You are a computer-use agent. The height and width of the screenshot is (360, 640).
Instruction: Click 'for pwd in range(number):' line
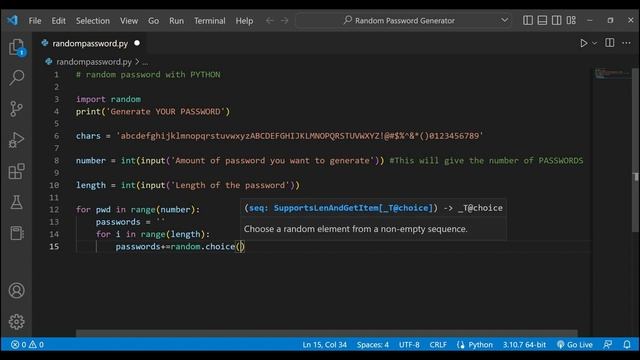[138, 210]
